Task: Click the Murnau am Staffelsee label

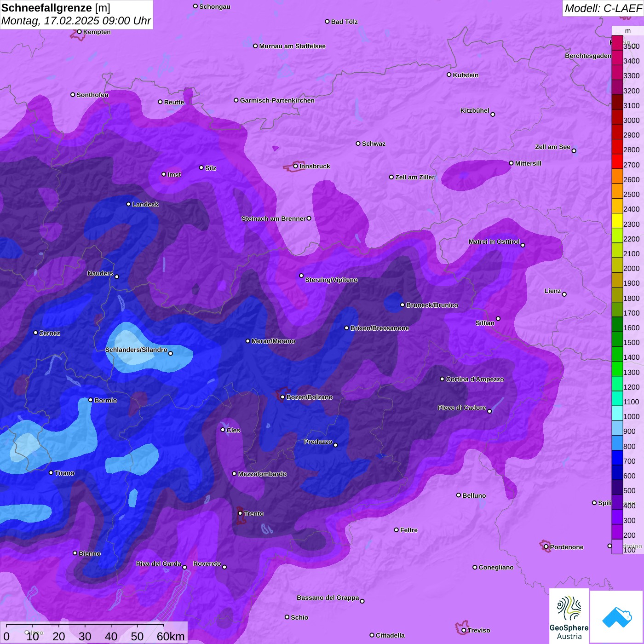Action: (x=292, y=46)
